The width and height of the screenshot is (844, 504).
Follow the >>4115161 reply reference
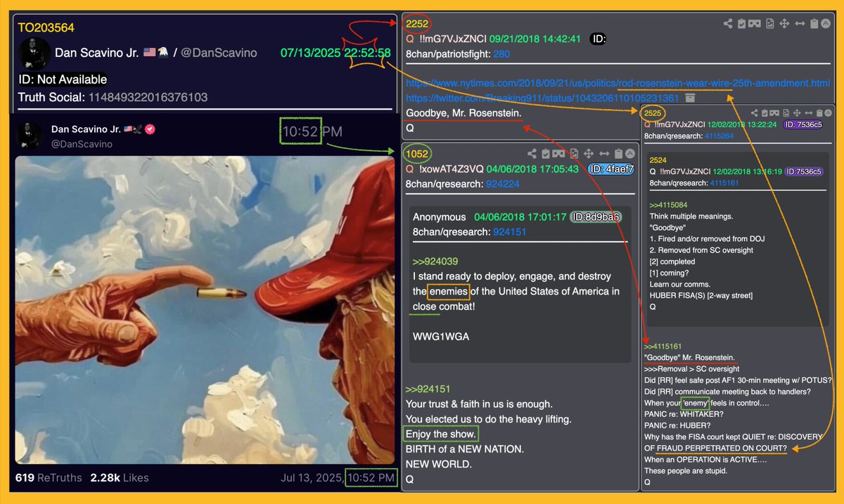tap(664, 346)
